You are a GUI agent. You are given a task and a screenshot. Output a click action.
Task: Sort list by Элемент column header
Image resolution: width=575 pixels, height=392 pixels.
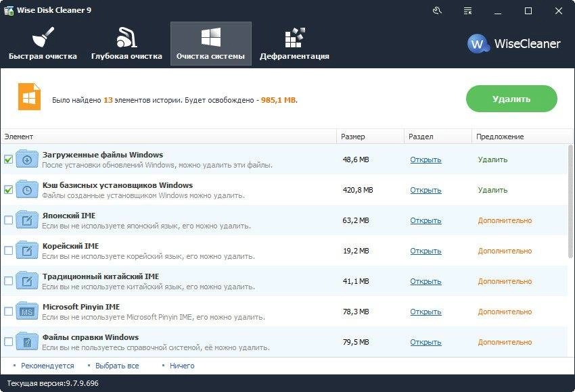pyautogui.click(x=168, y=137)
